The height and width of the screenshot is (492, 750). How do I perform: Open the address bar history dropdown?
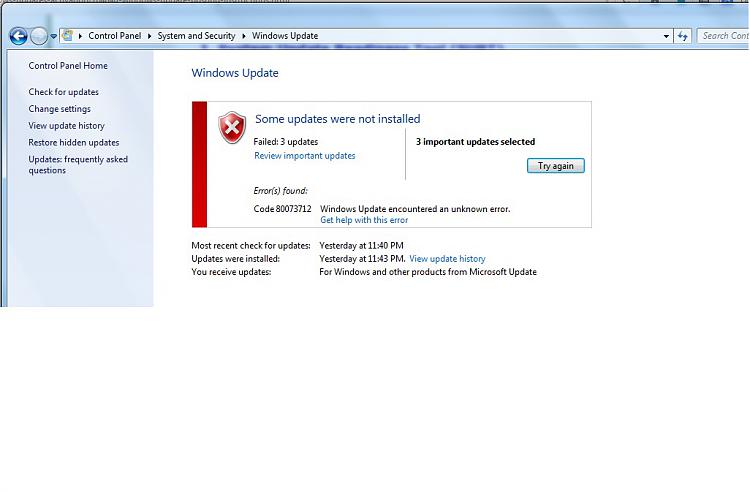point(666,36)
